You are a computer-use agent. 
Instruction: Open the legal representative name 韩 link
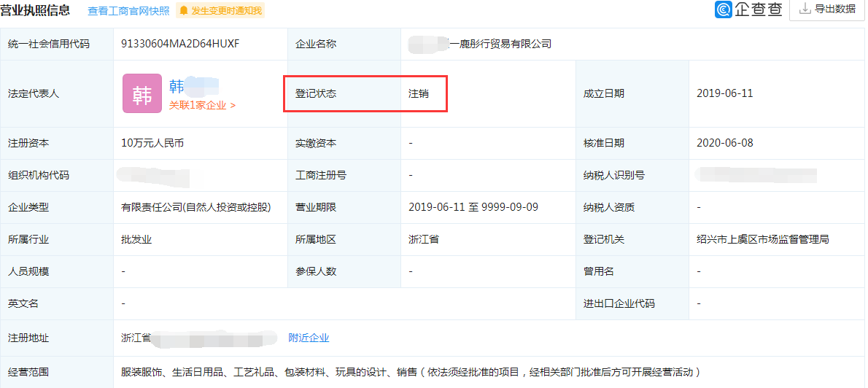click(177, 86)
